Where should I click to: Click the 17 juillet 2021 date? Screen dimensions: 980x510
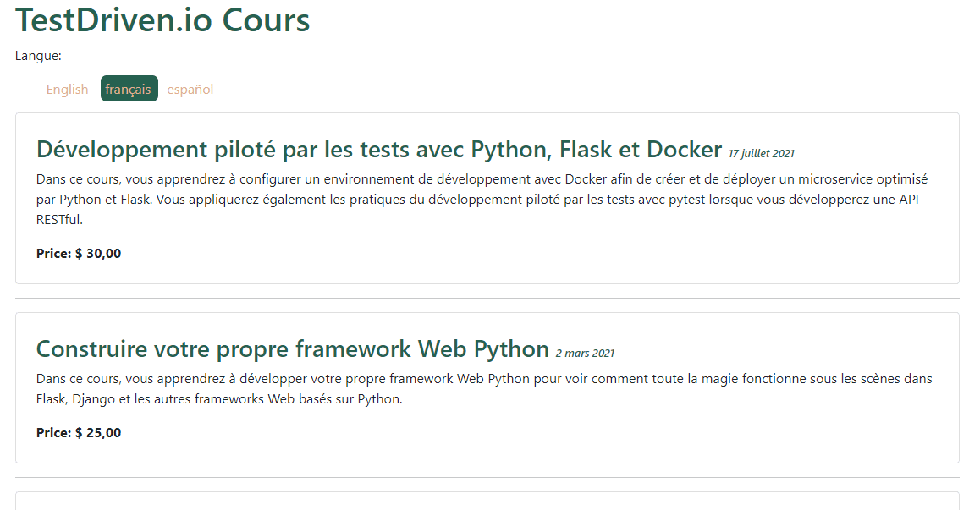point(762,154)
